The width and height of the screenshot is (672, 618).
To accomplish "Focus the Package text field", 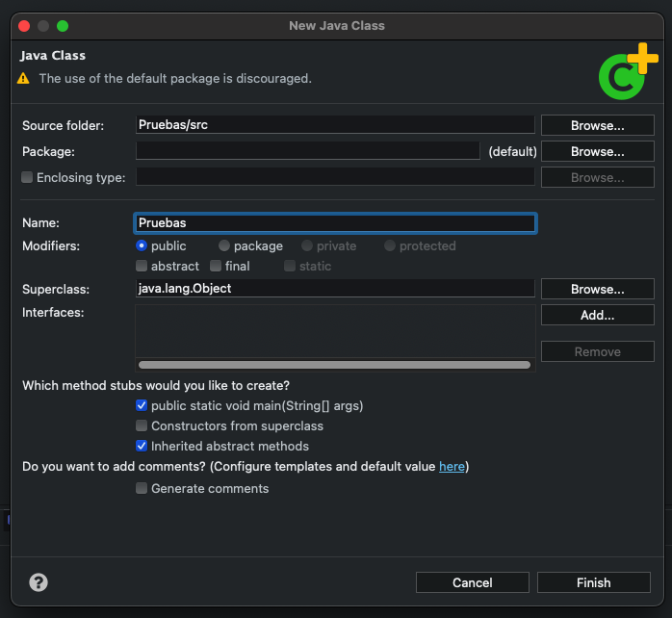I will click(308, 151).
